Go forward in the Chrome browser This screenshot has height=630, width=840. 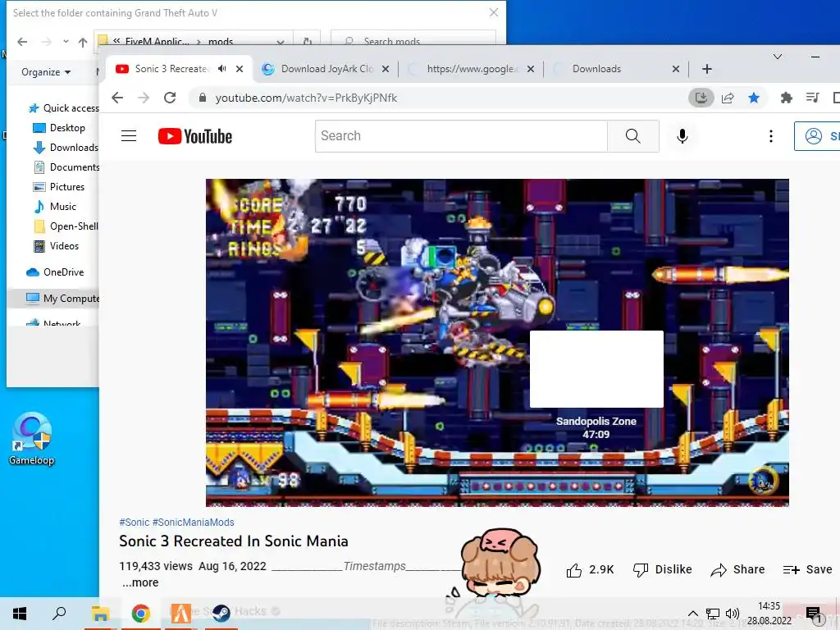143,98
